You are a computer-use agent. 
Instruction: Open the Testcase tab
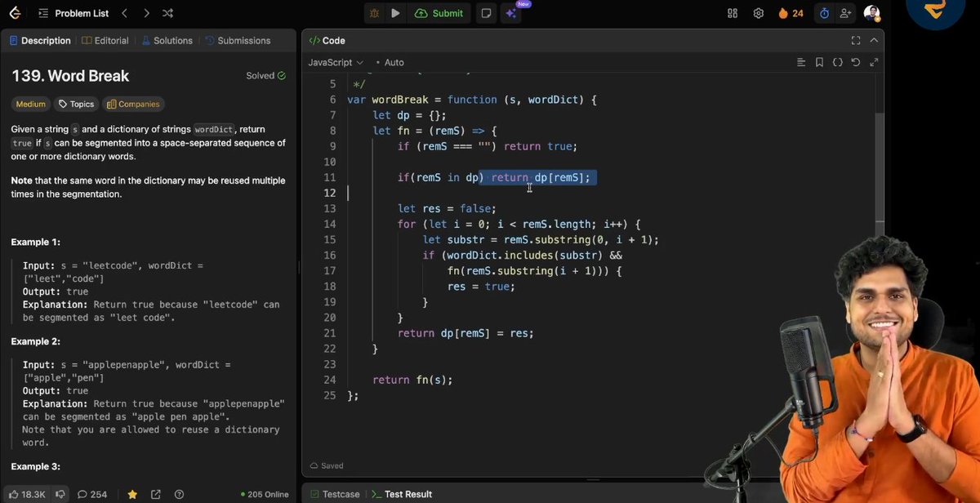(336, 494)
